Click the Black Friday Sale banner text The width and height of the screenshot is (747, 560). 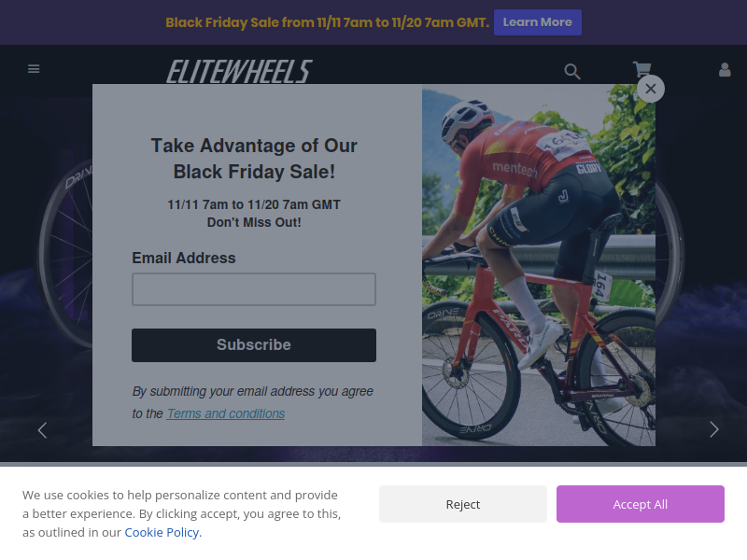(328, 22)
